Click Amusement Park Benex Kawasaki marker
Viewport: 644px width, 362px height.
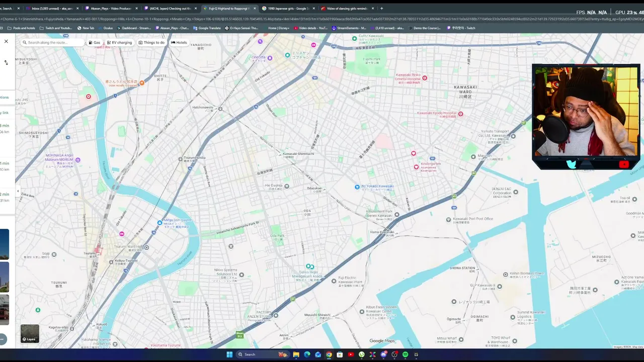(397, 215)
